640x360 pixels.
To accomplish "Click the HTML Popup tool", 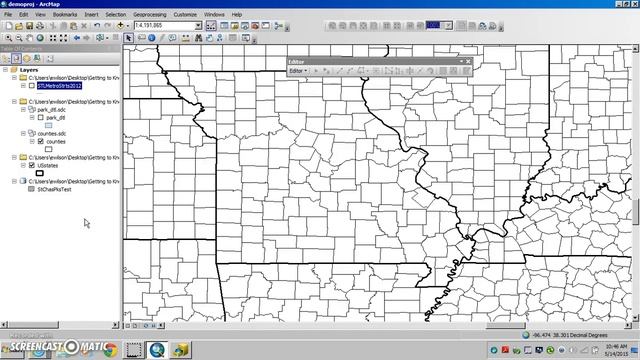I will 173,38.
